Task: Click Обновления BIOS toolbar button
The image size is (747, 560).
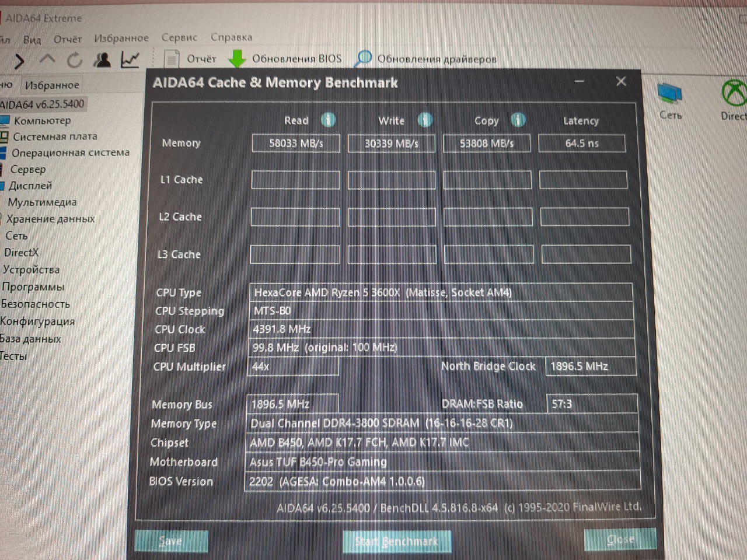Action: pyautogui.click(x=285, y=58)
